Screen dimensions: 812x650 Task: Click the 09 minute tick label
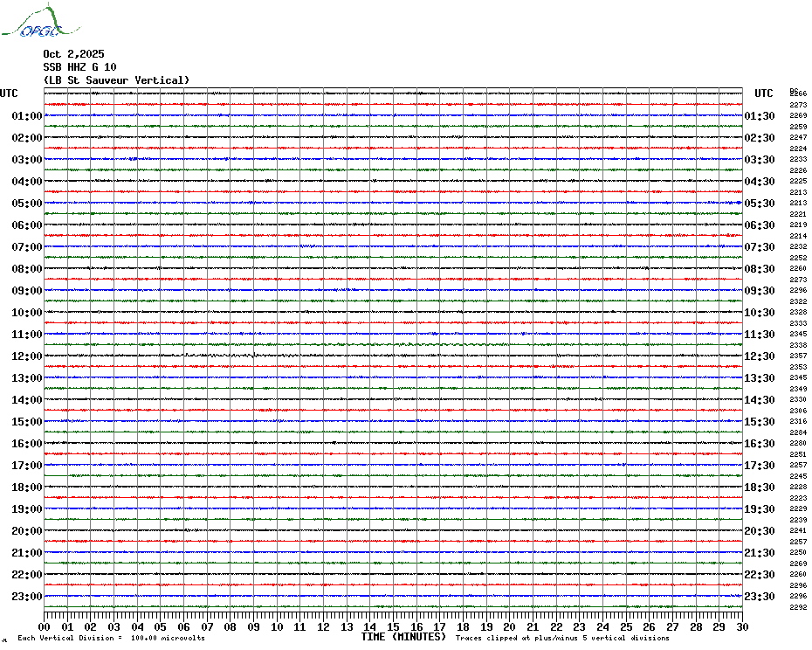[253, 627]
